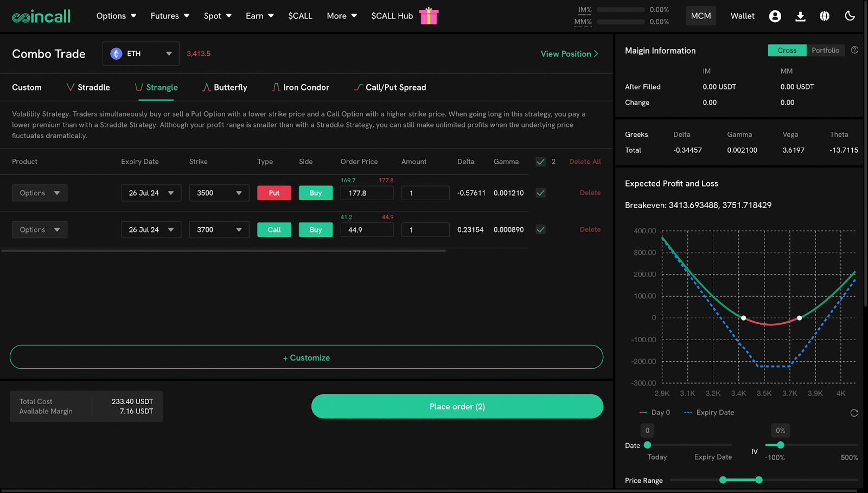Viewport: 868px width, 493px height.
Task: Toggle the Put type on the 3500 leg
Action: pos(274,193)
